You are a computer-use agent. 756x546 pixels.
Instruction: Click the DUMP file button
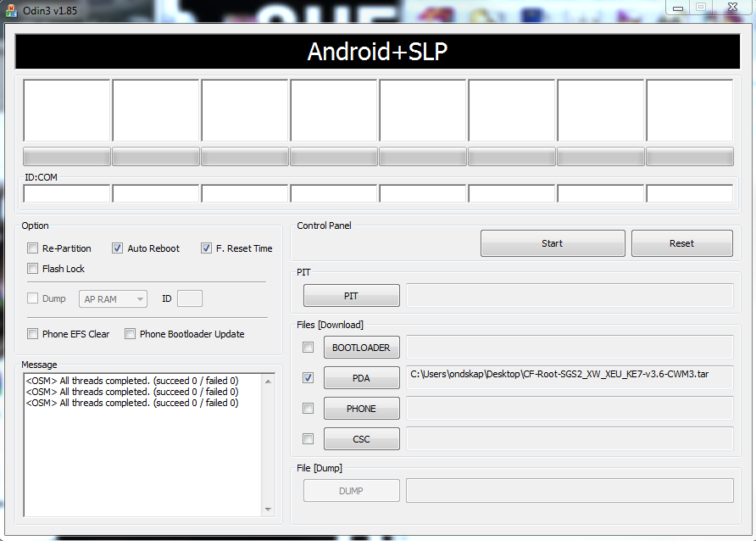click(x=352, y=491)
